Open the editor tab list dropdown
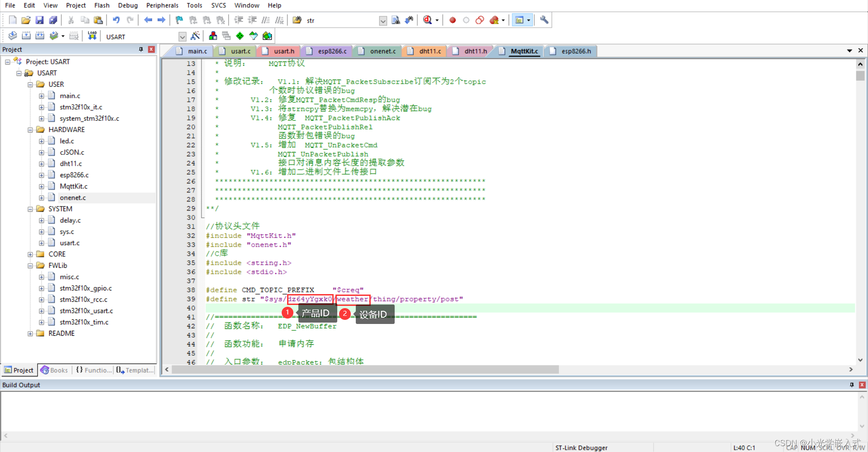Screen dimensions: 868x452 [849, 51]
